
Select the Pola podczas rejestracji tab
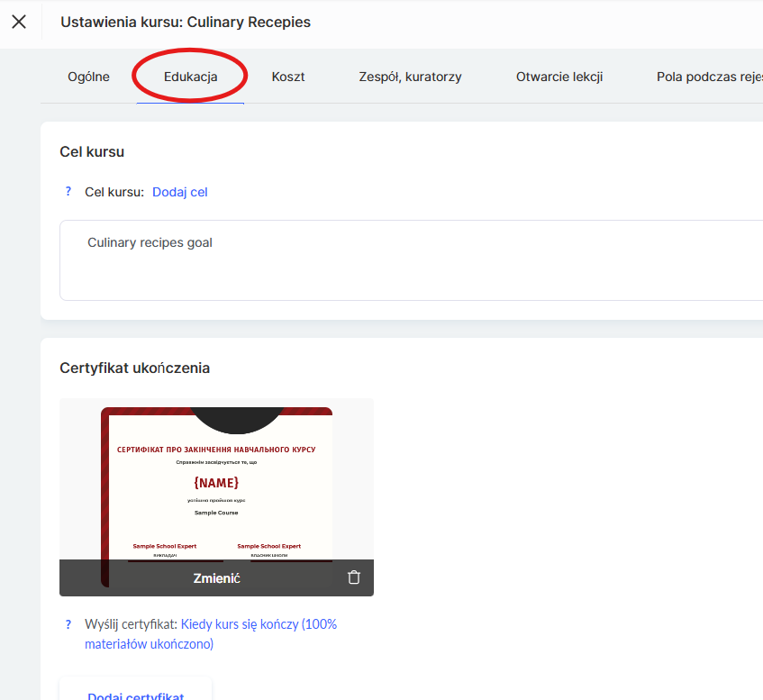pyautogui.click(x=708, y=77)
